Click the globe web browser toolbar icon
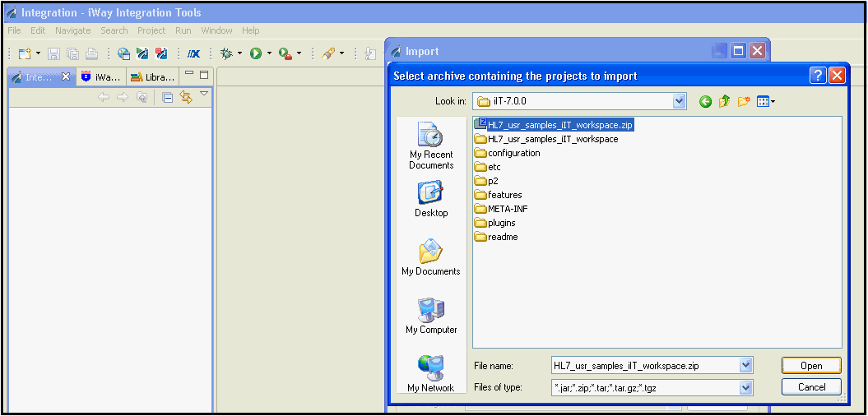The image size is (868, 416). [x=124, y=53]
